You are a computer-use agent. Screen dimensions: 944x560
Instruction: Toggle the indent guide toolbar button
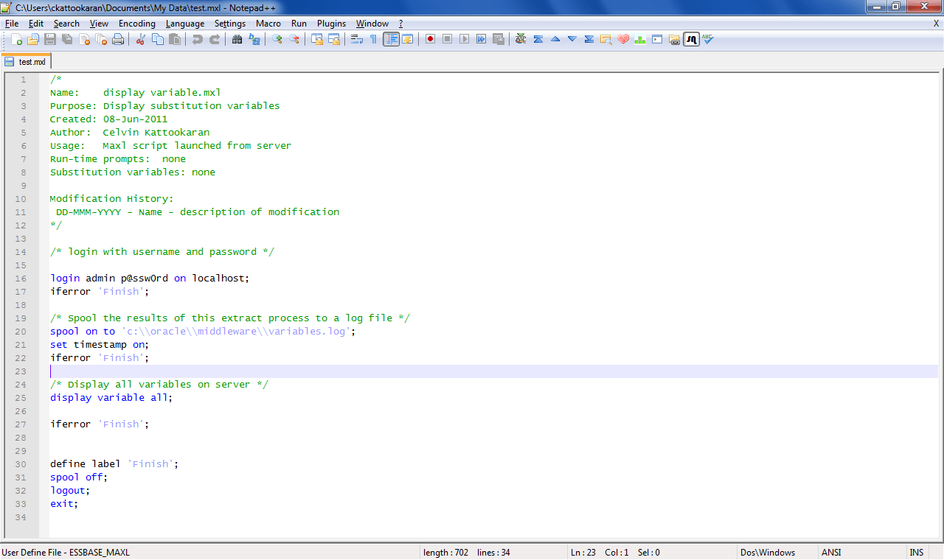(x=391, y=39)
